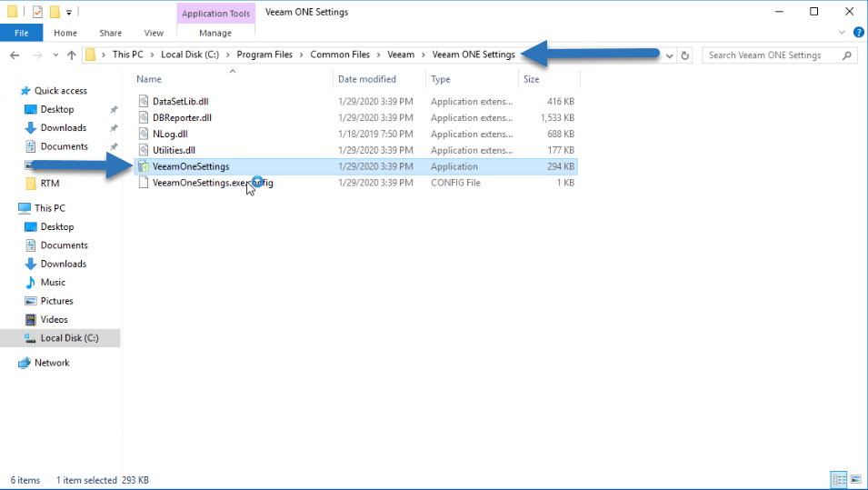Switch to the Share ribbon tab
The height and width of the screenshot is (490, 868).
111,34
